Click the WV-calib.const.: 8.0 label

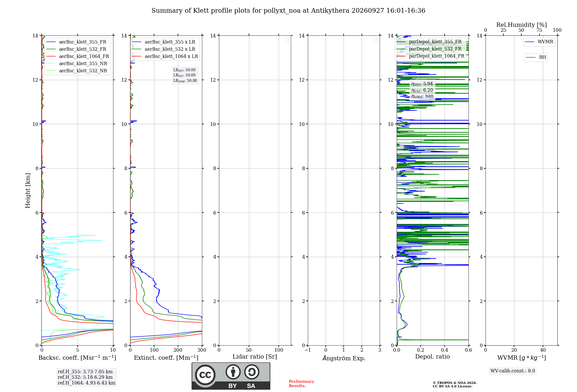[513, 371]
